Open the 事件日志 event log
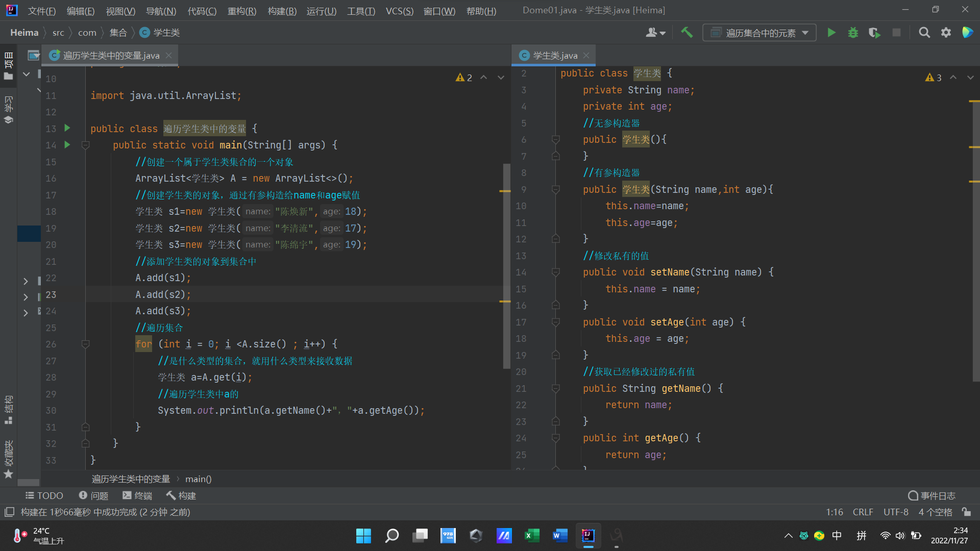980x551 pixels. tap(932, 495)
